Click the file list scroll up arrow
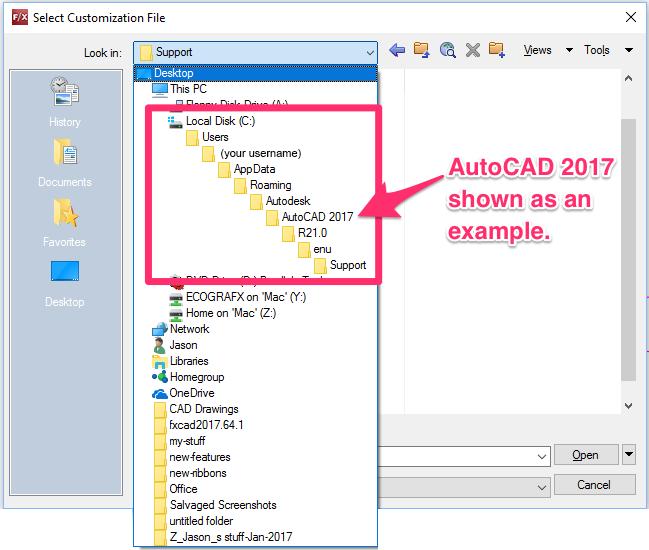 pyautogui.click(x=628, y=79)
